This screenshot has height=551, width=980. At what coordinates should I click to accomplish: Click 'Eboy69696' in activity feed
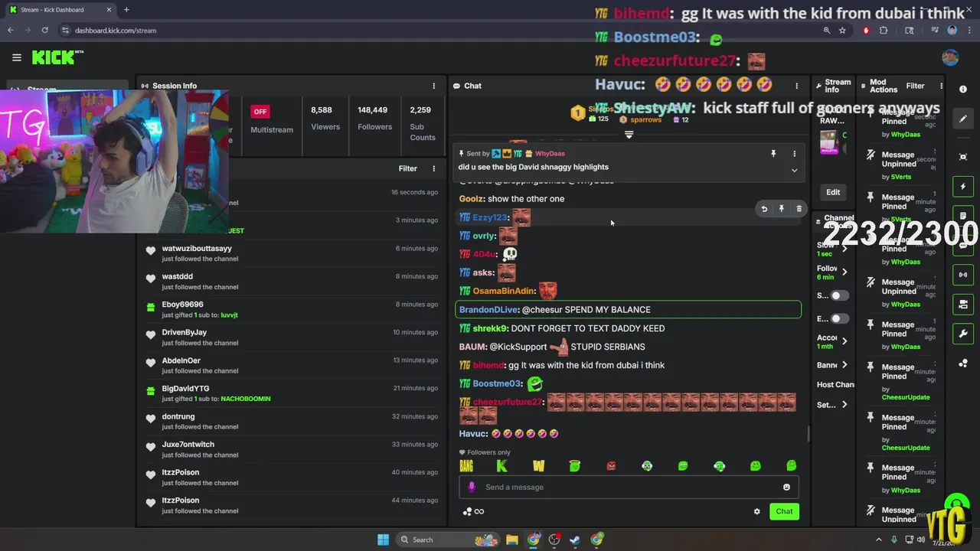pyautogui.click(x=182, y=305)
